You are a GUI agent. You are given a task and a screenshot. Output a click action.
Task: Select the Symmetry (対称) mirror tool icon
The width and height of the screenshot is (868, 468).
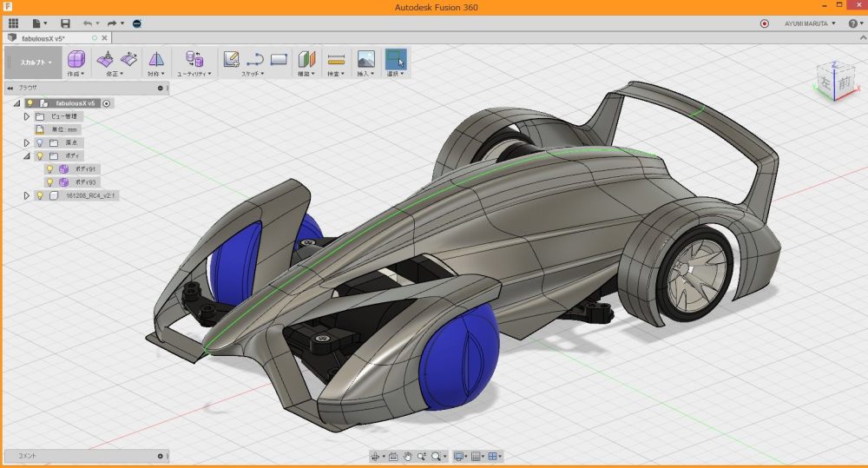(x=156, y=59)
